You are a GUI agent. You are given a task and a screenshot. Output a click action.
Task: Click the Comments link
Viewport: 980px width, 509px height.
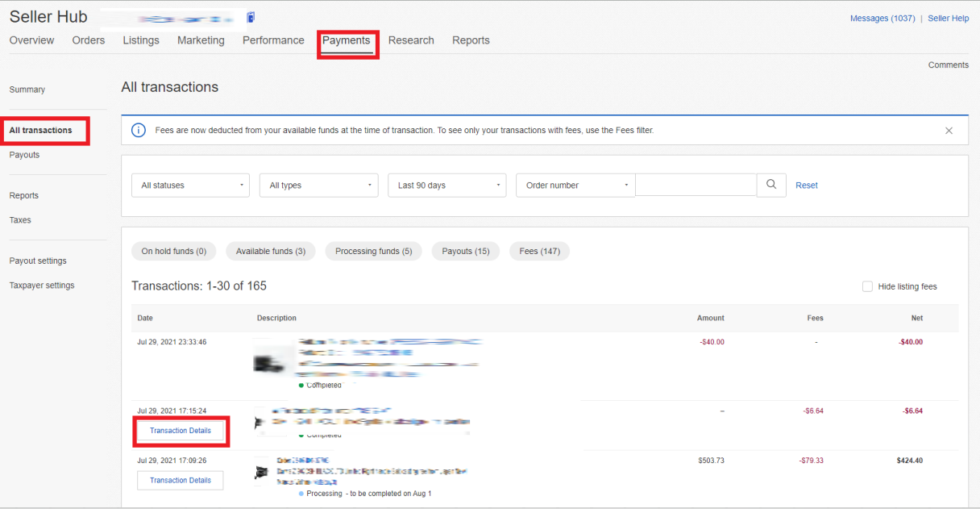[949, 65]
